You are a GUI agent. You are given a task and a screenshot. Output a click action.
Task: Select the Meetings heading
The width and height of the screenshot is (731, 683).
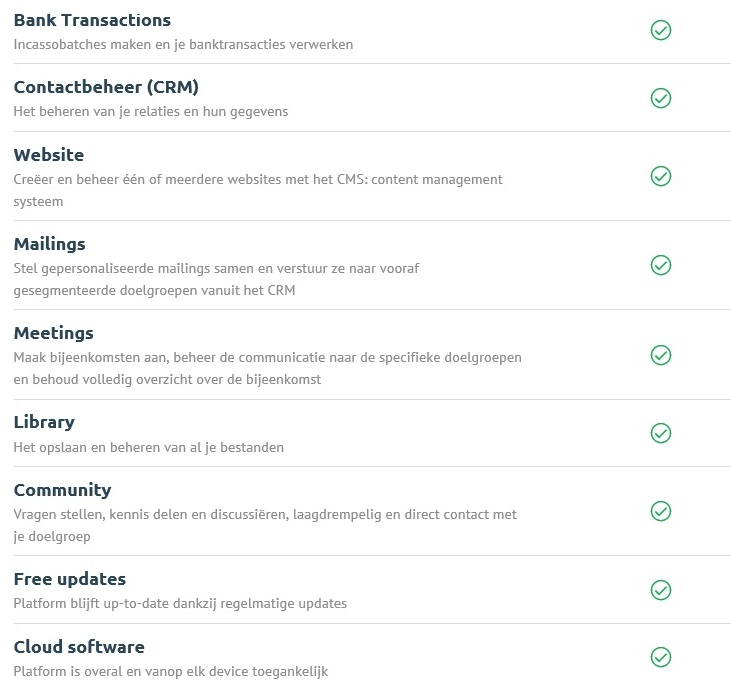54,333
